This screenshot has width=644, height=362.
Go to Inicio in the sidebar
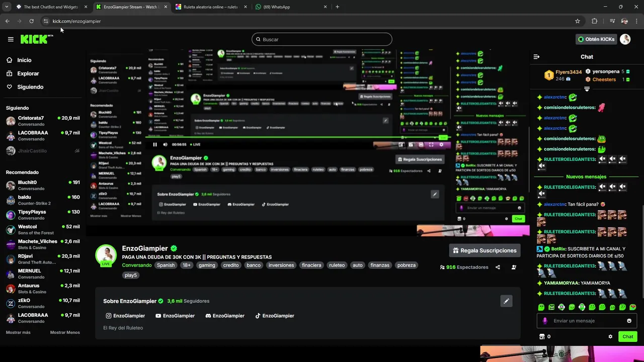tap(19, 60)
